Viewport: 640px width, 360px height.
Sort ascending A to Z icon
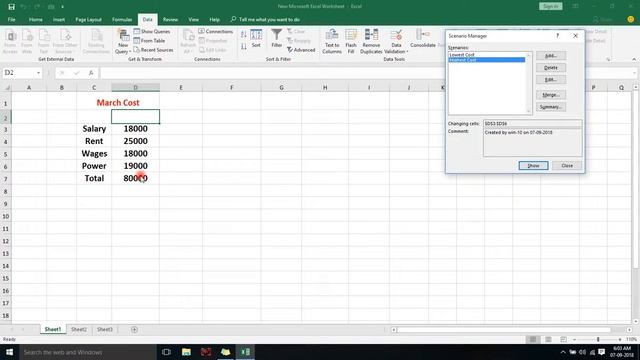[243, 35]
